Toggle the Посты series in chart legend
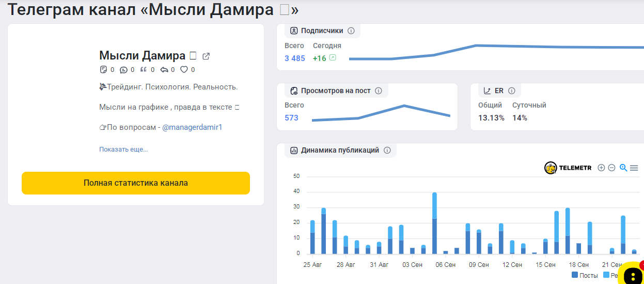The height and width of the screenshot is (284, 644). [585, 275]
